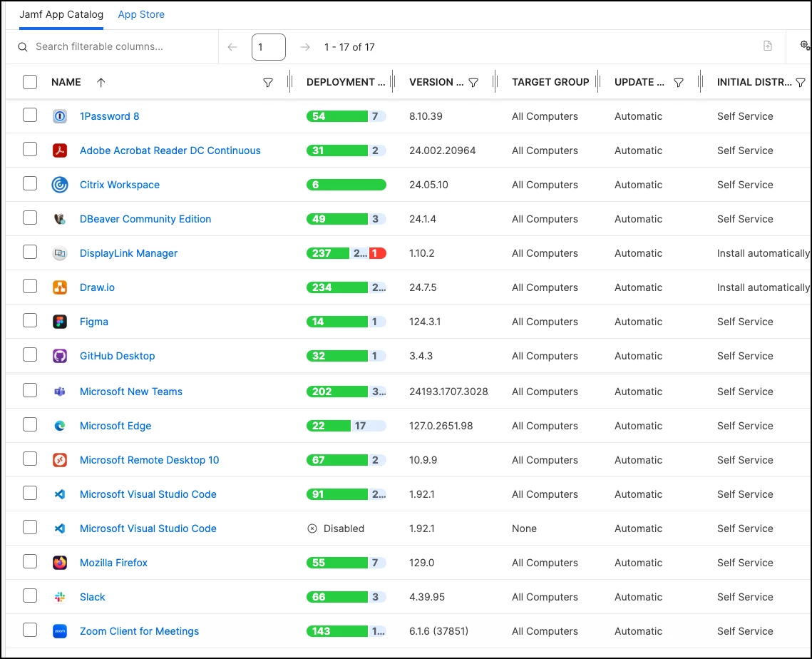Click the None target group cell

click(524, 528)
